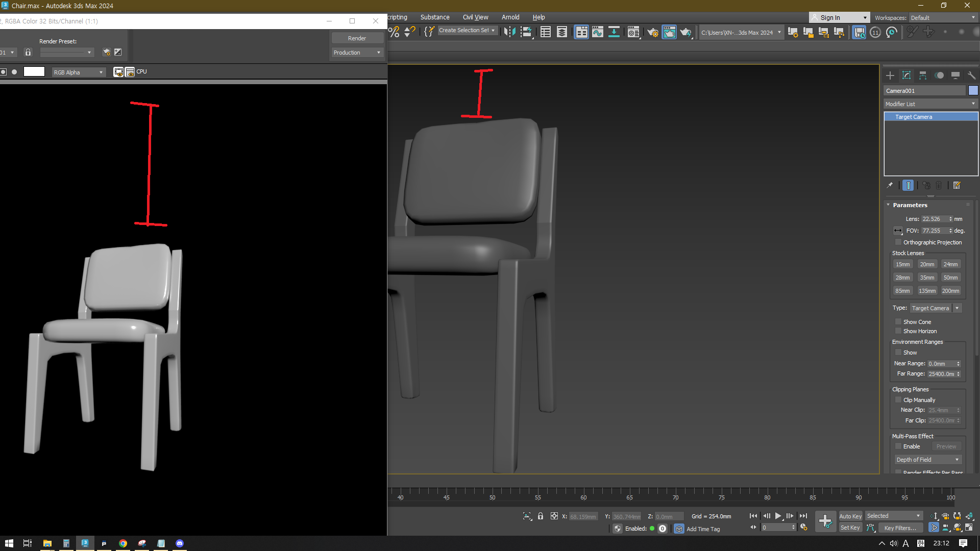Select the 200mm stock lens
Screen dimensions: 980x551
pos(950,291)
